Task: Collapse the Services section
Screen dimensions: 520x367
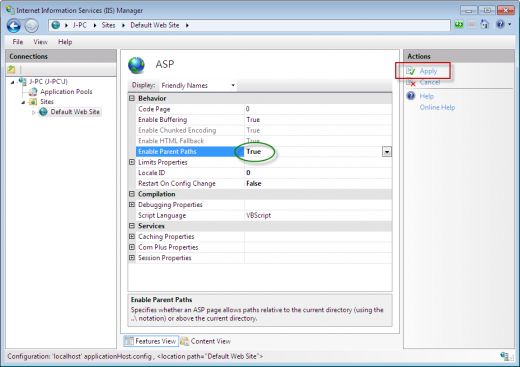Action: pyautogui.click(x=132, y=226)
